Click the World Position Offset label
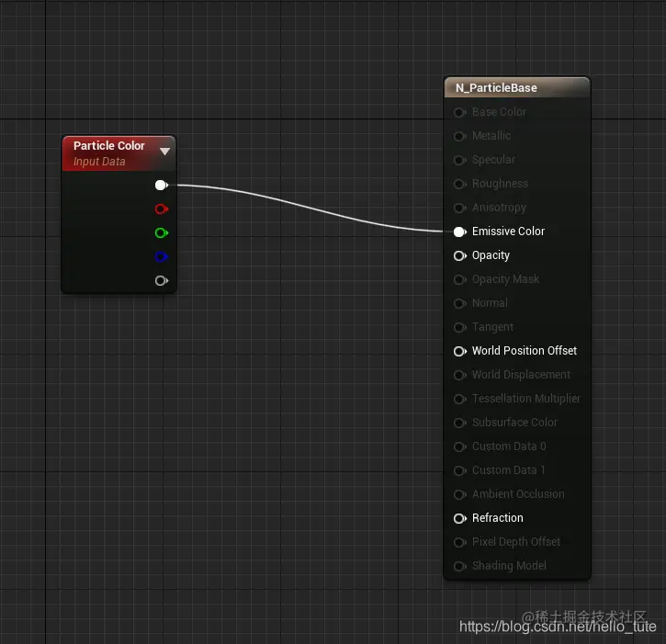This screenshot has height=644, width=666. (x=525, y=350)
